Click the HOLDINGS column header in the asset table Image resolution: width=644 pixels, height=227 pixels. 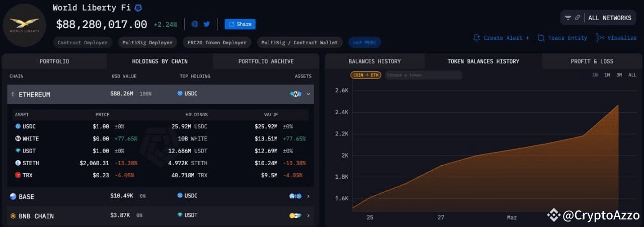click(x=196, y=115)
